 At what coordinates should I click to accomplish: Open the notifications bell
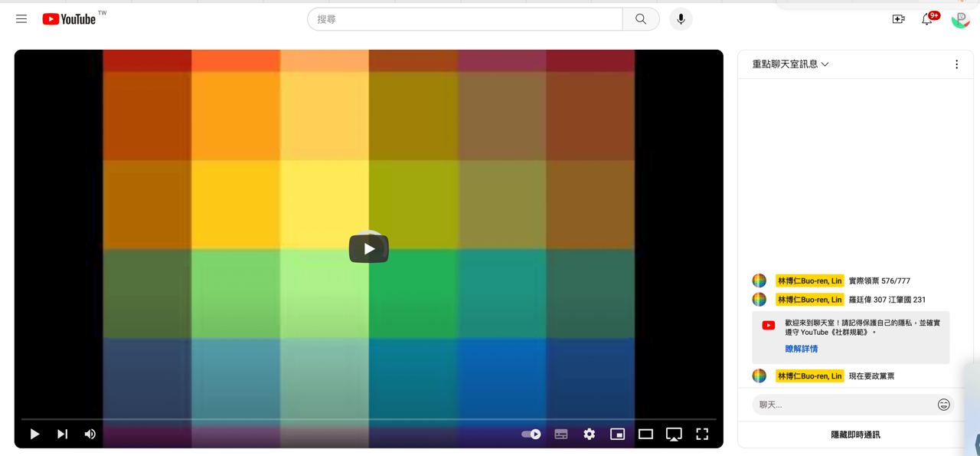tap(927, 19)
